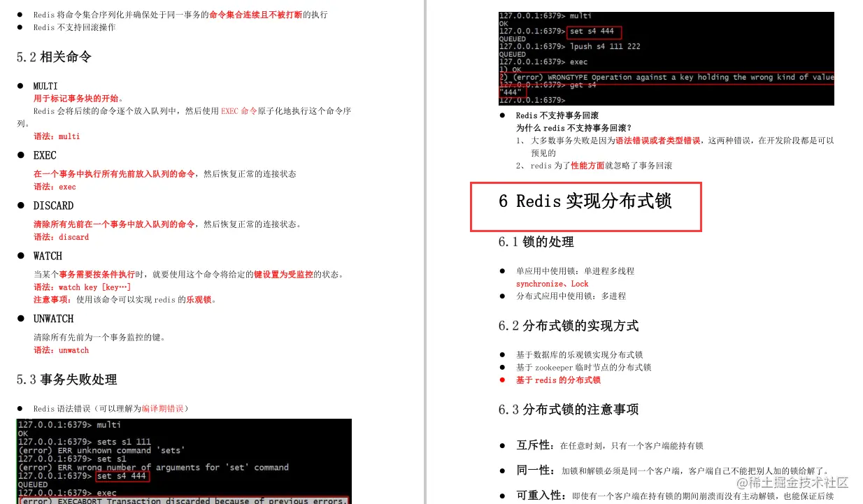863x504 pixels.
Task: Click the bullet 'Redis 不支持回滚操作'
Action: point(74,27)
